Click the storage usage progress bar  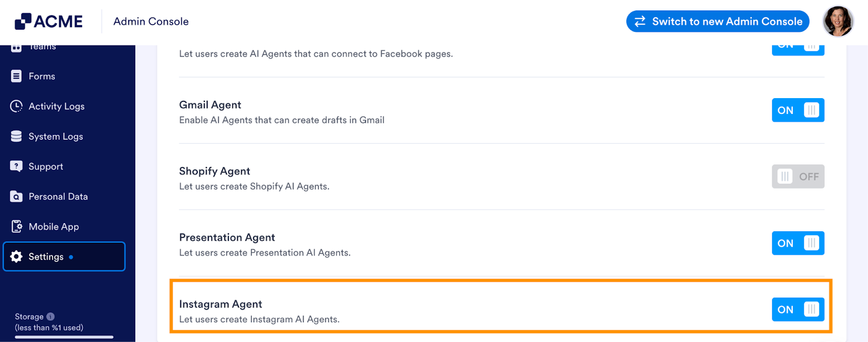[x=64, y=337]
